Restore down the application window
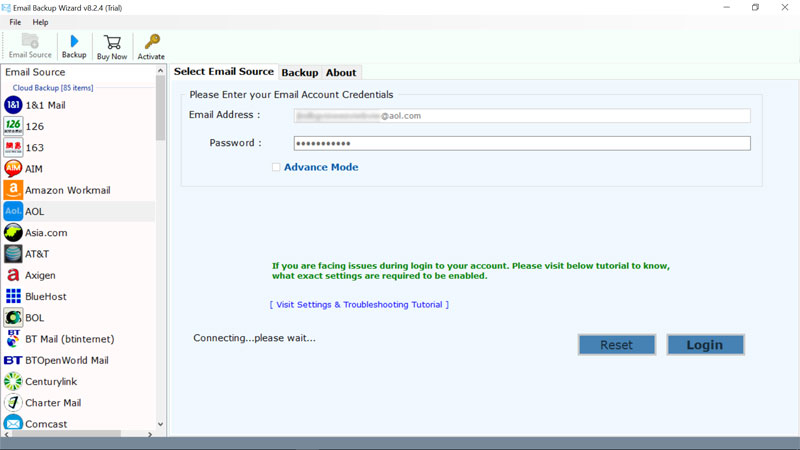This screenshot has height=450, width=800. (755, 7)
